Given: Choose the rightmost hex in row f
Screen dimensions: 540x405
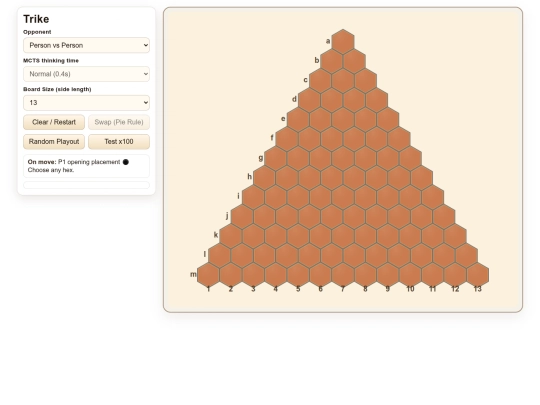Looking at the screenshot, I should point(399,139).
